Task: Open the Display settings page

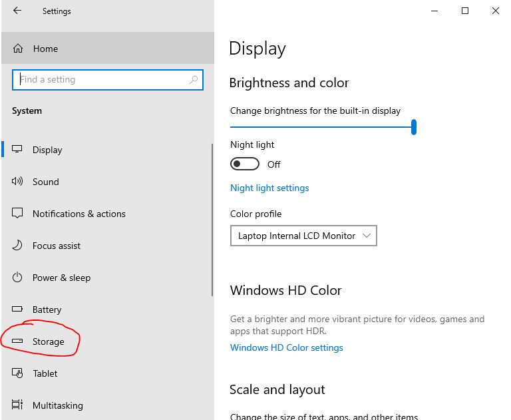Action: coord(107,150)
